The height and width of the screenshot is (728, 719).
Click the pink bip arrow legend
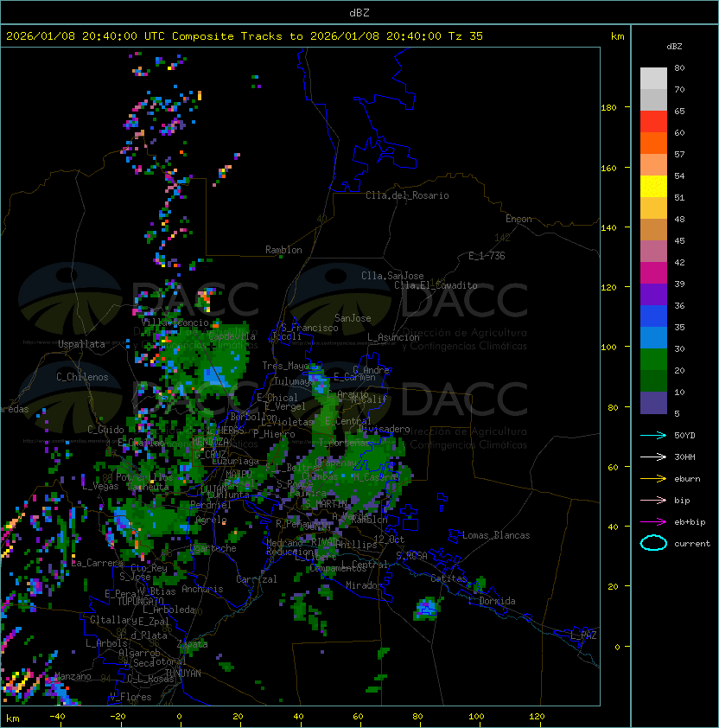click(653, 500)
